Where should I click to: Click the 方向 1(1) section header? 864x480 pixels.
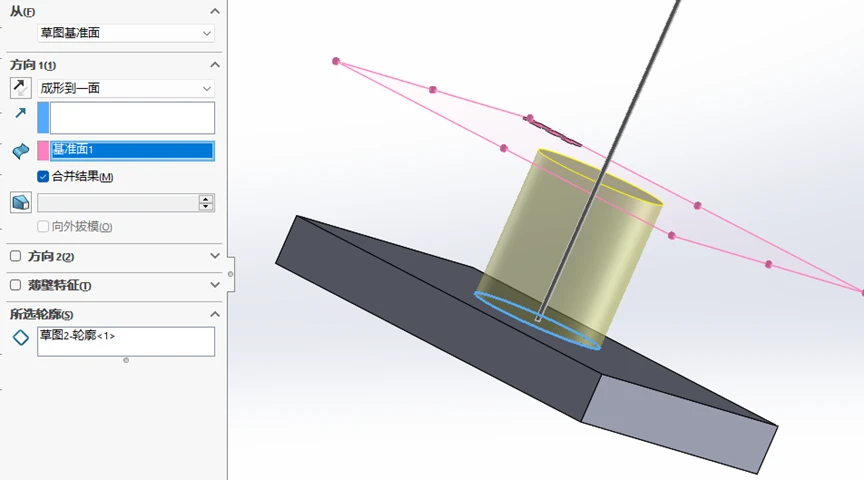tap(33, 65)
